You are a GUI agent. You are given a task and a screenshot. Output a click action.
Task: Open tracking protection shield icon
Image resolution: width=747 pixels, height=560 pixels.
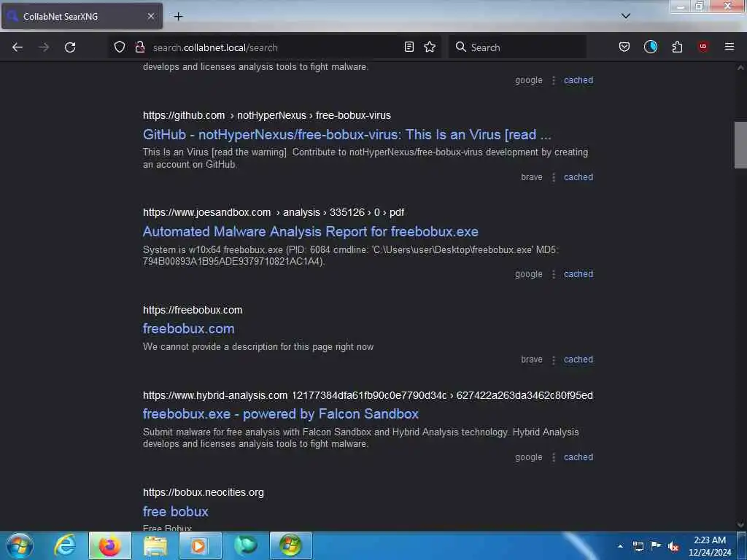[x=120, y=47]
